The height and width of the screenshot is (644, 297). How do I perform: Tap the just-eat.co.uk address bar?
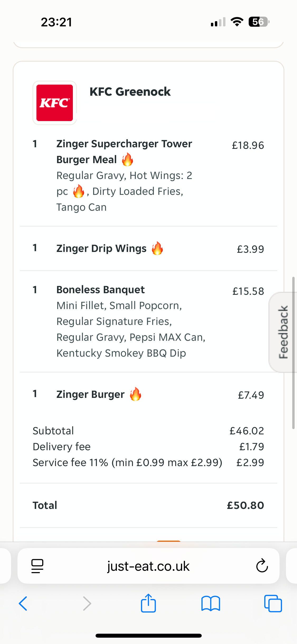[148, 566]
